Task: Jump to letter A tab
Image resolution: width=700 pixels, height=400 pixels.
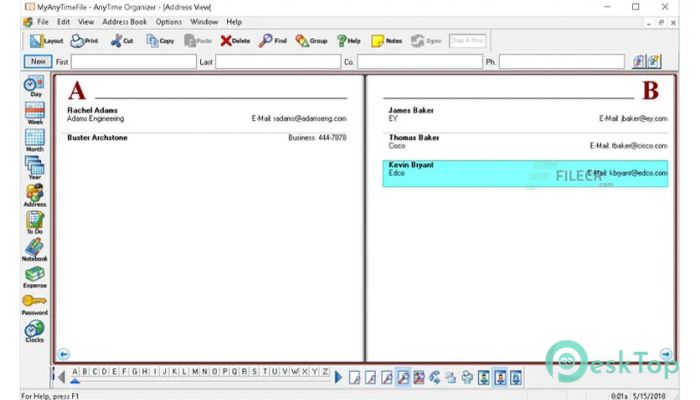Action: click(75, 371)
